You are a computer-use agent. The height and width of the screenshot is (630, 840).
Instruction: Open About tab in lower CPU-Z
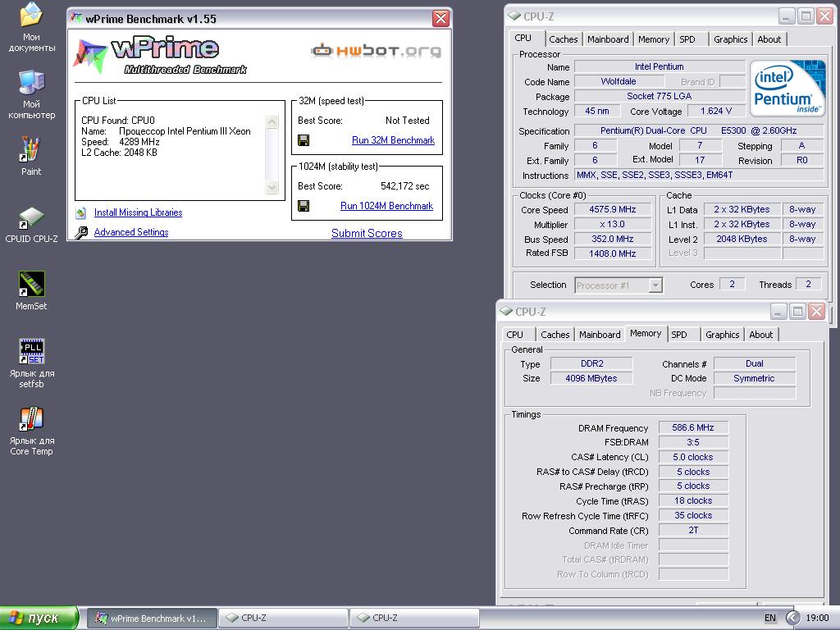click(x=760, y=335)
